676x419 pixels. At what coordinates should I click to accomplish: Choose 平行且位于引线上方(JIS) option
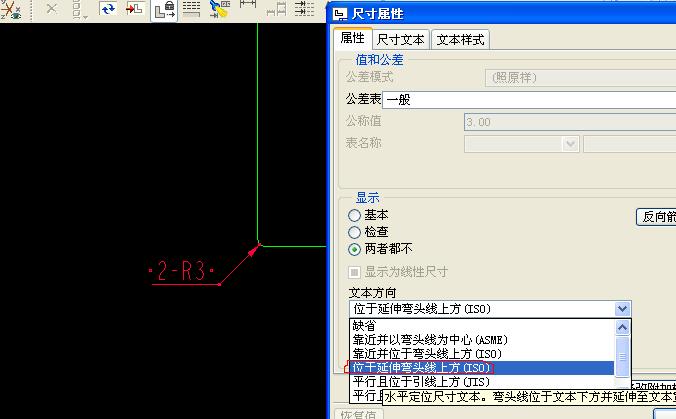[x=482, y=381]
